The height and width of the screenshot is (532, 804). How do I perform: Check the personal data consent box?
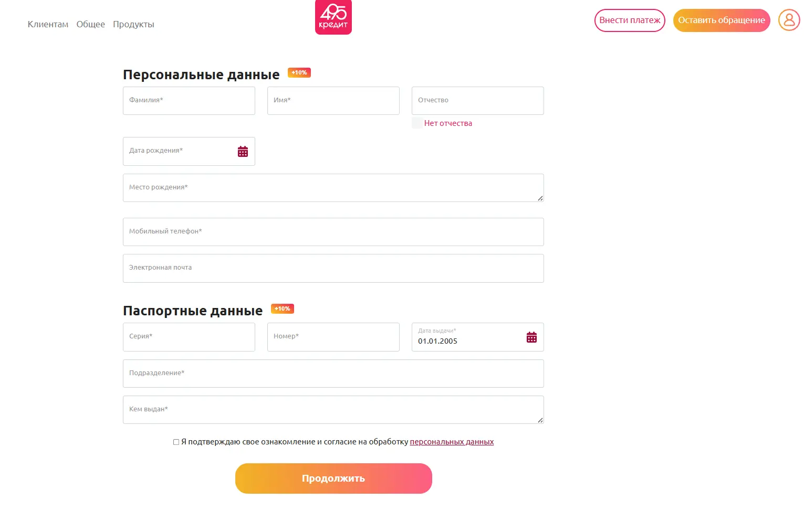coord(176,442)
